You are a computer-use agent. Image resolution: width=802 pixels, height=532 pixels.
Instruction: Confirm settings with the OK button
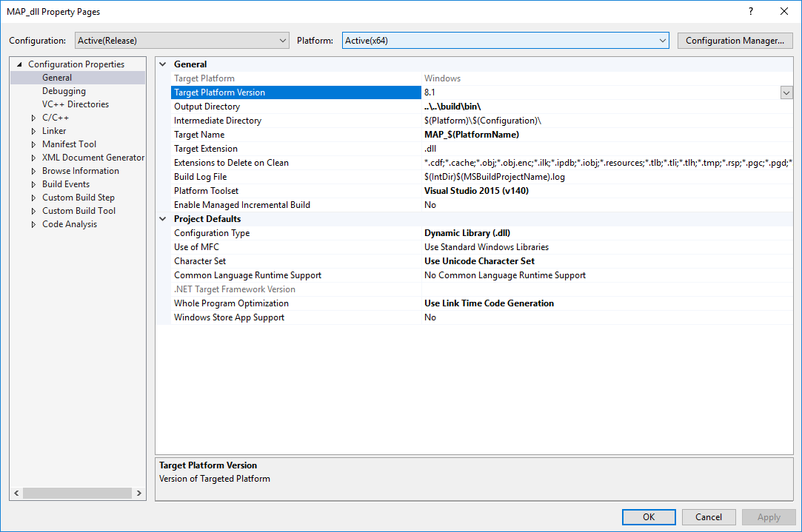(x=649, y=516)
